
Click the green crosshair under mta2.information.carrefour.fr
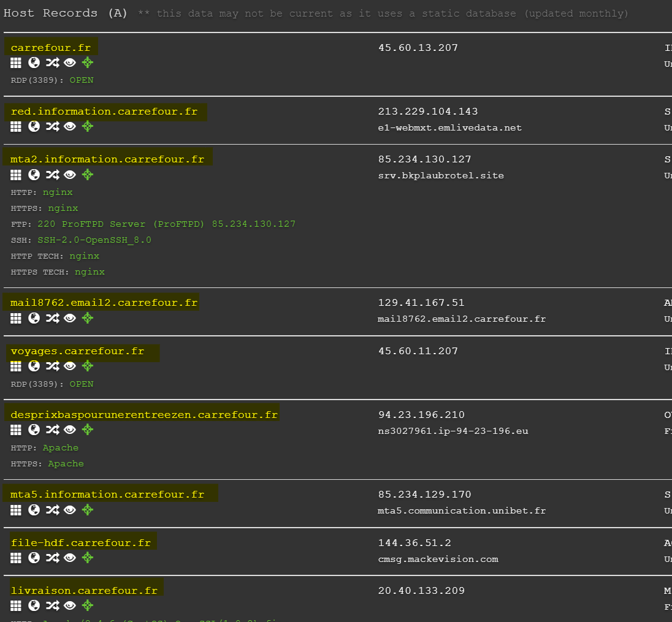(x=88, y=175)
